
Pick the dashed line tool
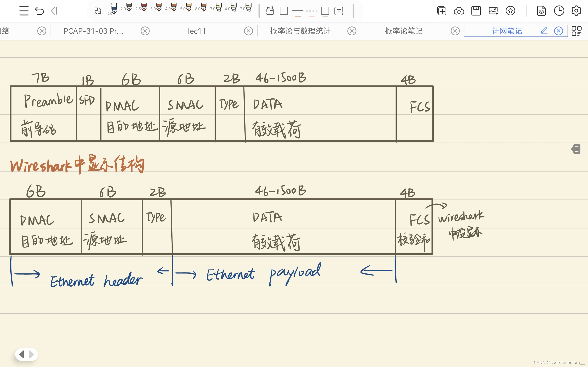[x=311, y=11]
